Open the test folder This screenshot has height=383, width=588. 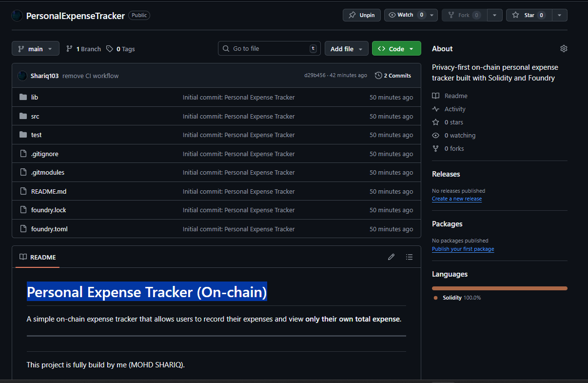36,135
